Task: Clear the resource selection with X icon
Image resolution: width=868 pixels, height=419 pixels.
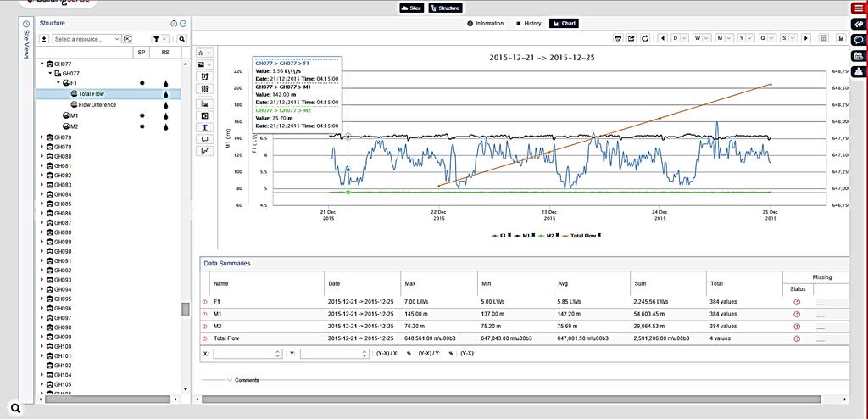Action: [x=127, y=39]
